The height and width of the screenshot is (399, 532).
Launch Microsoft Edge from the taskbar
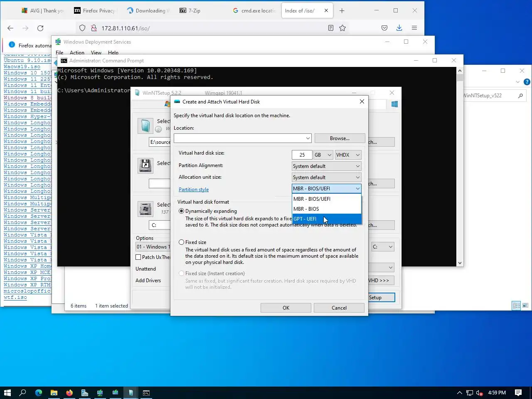tap(38, 393)
